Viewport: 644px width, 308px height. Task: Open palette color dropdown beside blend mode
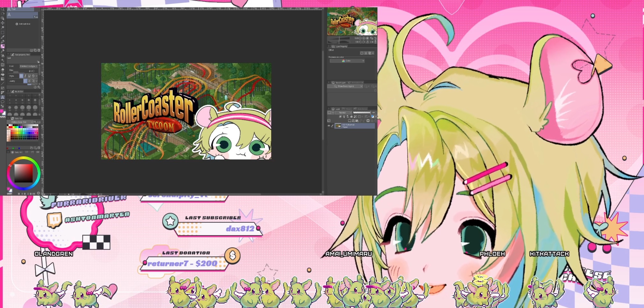[x=331, y=112]
